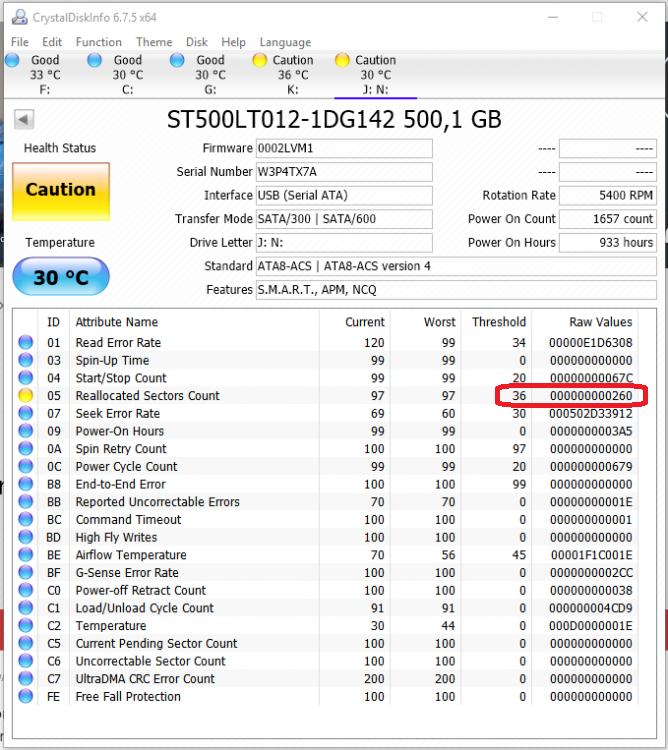The image size is (668, 750).
Task: Click the Serial Number field W3P4TX7A
Action: [344, 172]
